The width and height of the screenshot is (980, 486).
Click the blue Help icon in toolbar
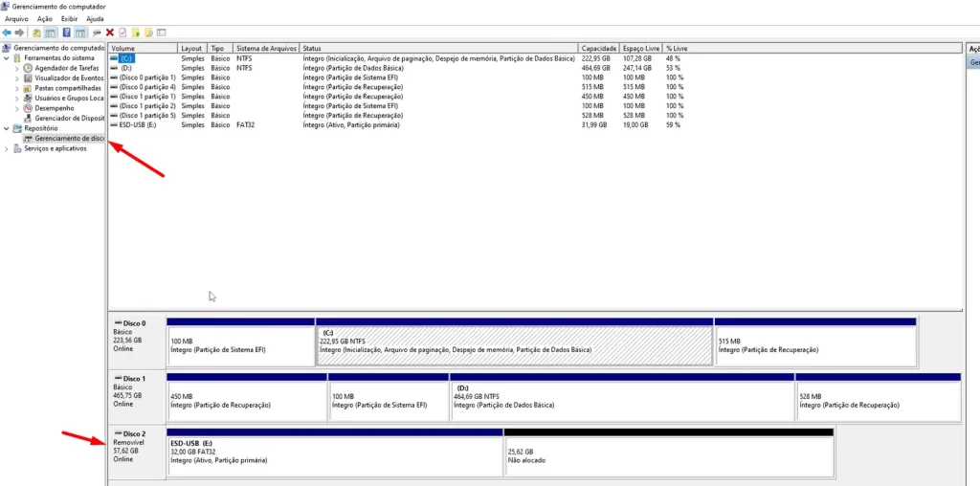click(x=67, y=33)
